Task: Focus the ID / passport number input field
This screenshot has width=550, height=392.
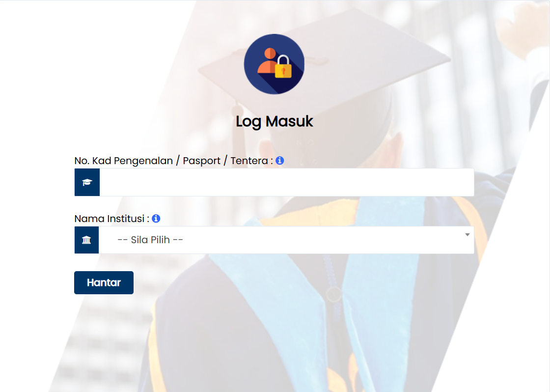Action: (x=287, y=182)
